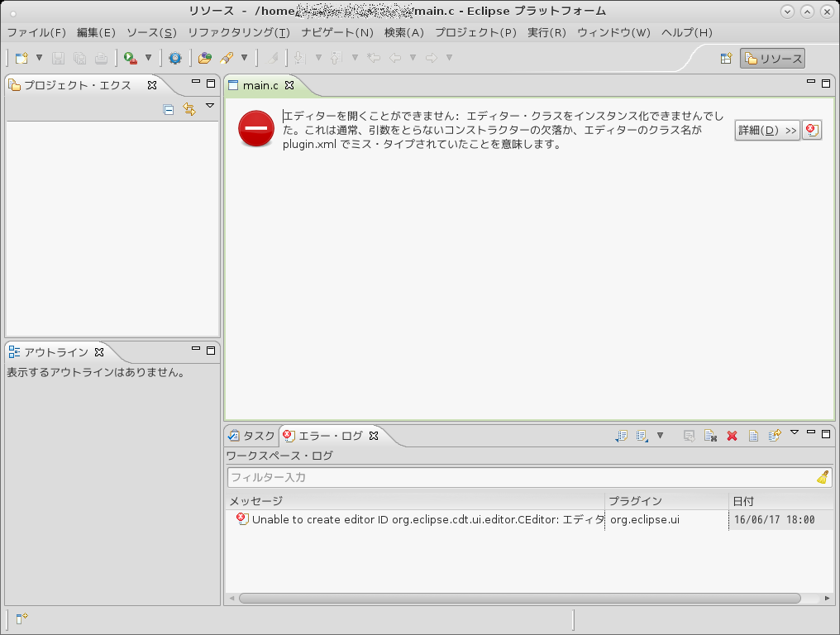
Task: Open the ファイル(F) menu
Action: coord(36,33)
